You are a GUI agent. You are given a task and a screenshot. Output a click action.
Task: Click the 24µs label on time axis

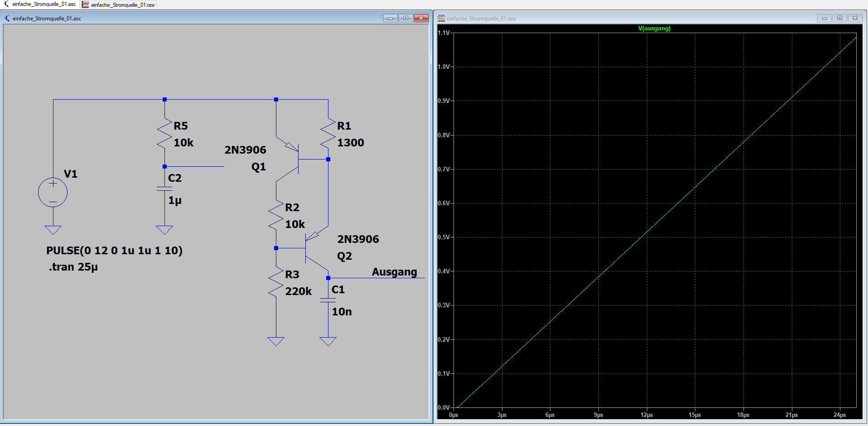839,415
